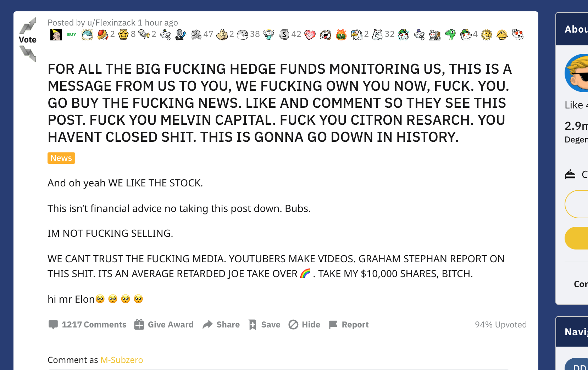Open the News flair filter
Viewport: 588px width, 370px height.
pos(61,158)
